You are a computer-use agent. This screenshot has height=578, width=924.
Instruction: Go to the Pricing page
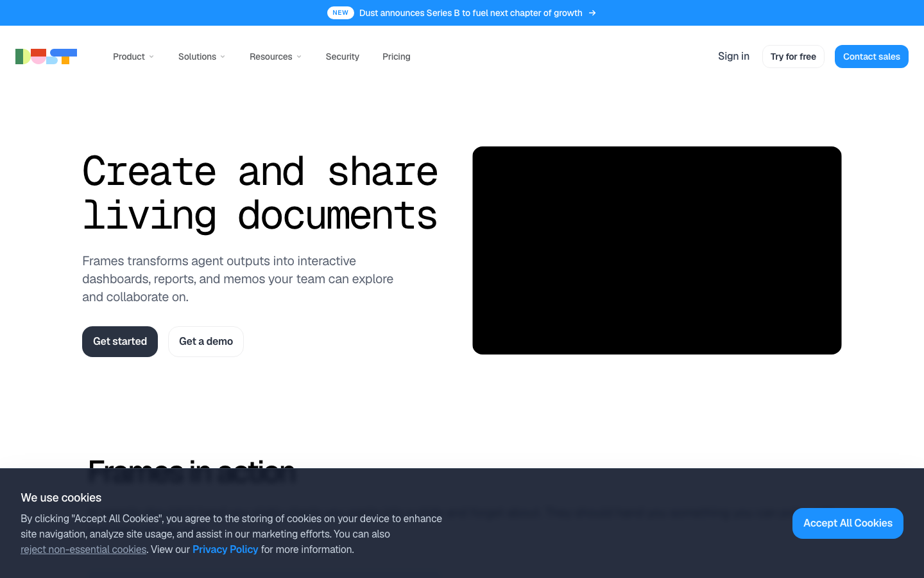click(397, 57)
